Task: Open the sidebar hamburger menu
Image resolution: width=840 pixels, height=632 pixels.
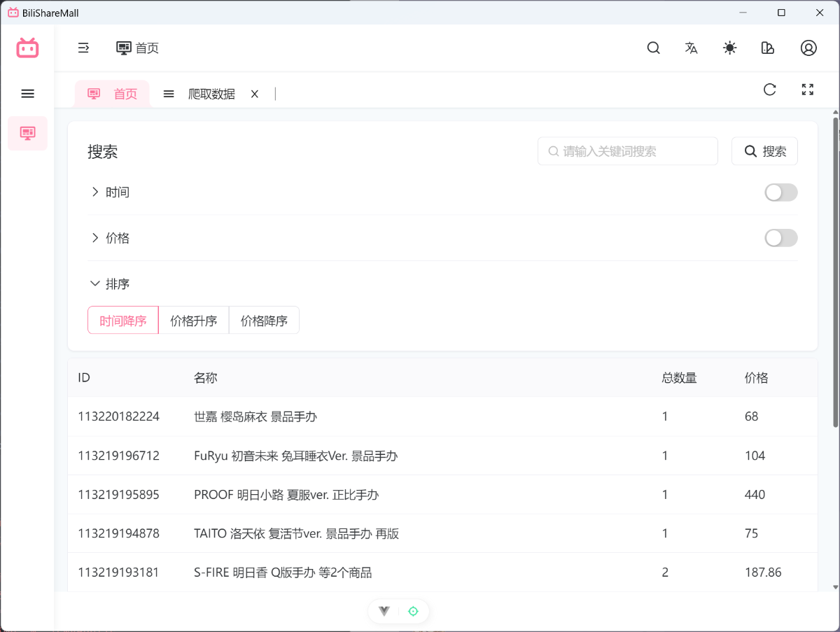Action: 27,93
